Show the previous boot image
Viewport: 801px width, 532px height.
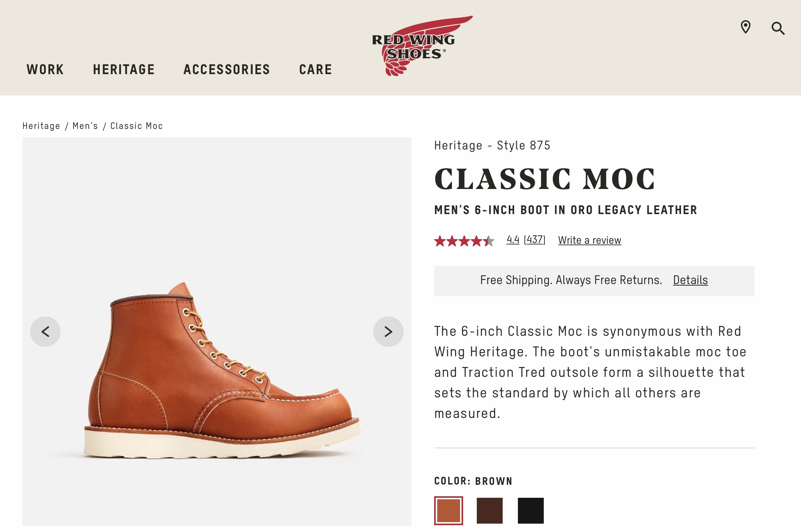[45, 332]
